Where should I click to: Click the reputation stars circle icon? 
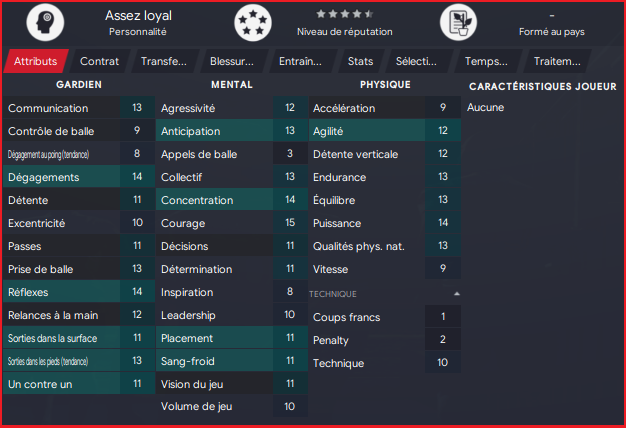(x=252, y=22)
